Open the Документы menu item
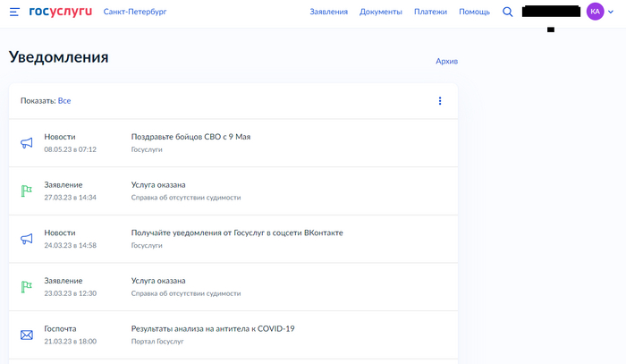 [x=380, y=12]
